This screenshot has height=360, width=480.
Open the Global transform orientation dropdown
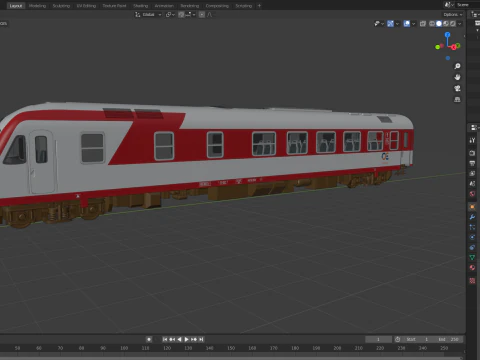click(x=148, y=15)
